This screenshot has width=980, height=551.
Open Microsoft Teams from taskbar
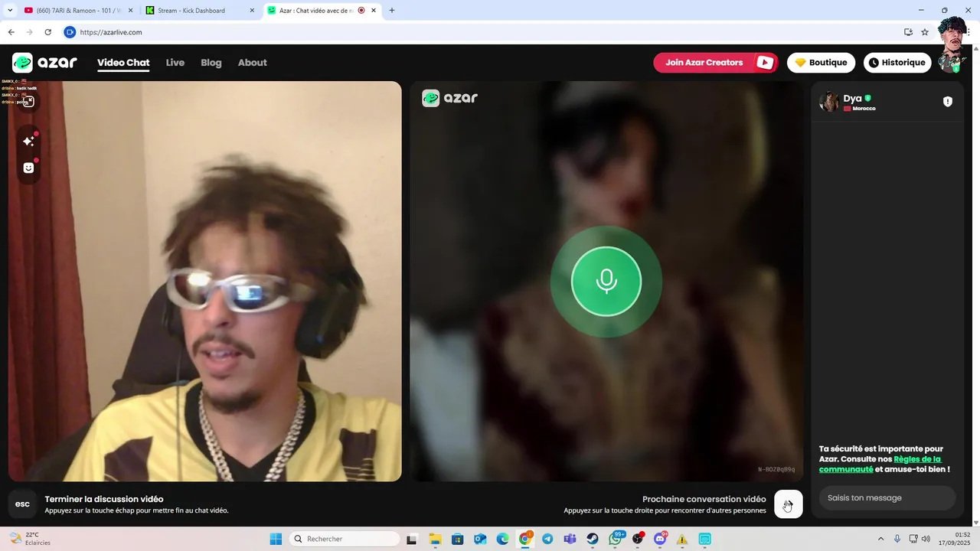[x=570, y=539]
